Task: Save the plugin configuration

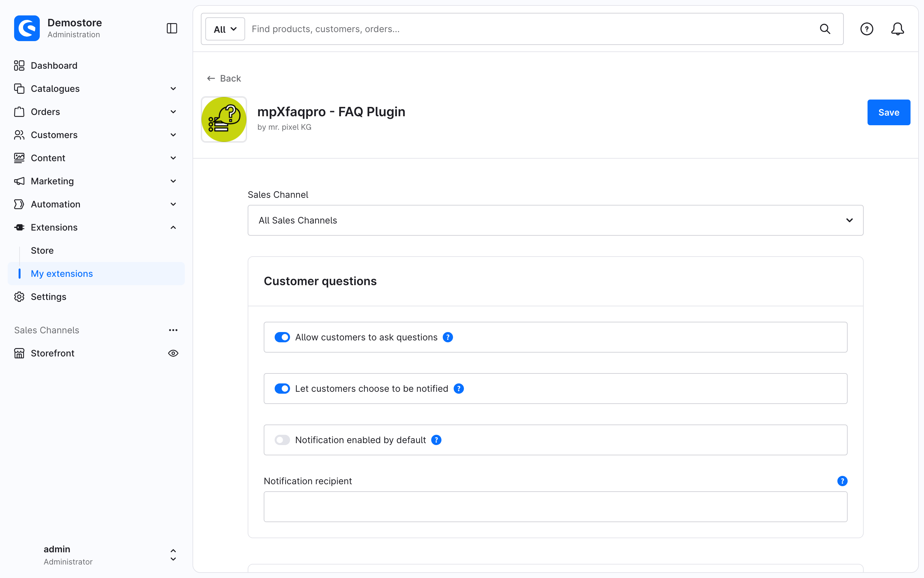Action: click(888, 112)
